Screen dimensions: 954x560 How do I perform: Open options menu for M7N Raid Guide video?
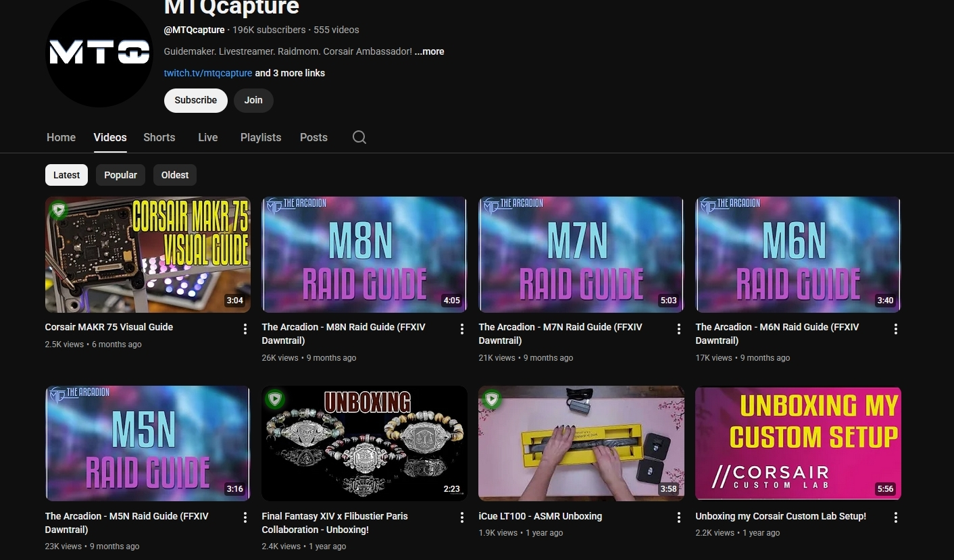[679, 329]
